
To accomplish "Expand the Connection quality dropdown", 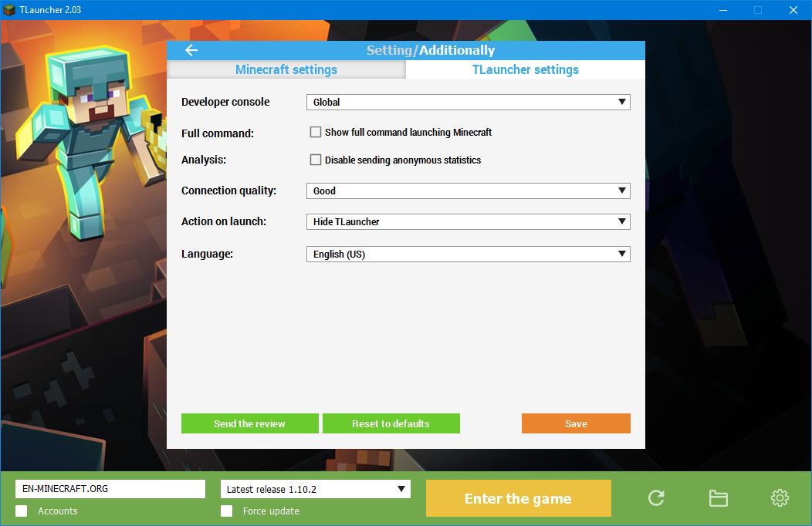I will click(x=469, y=191).
